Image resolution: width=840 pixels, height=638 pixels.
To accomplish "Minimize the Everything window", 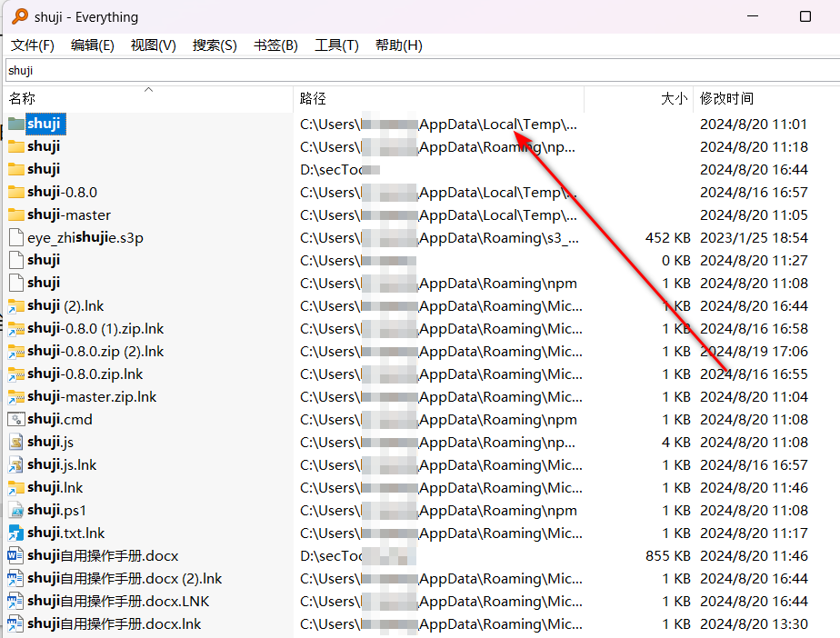I will click(x=753, y=16).
